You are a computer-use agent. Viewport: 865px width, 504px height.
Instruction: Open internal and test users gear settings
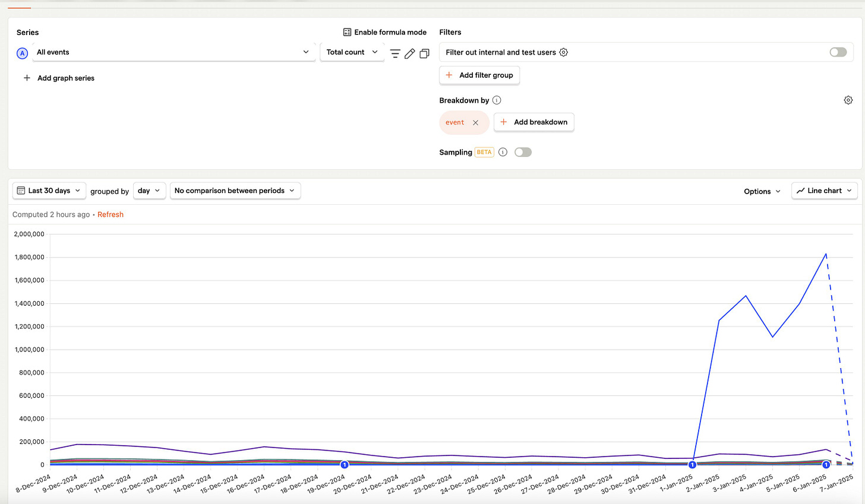coord(564,52)
